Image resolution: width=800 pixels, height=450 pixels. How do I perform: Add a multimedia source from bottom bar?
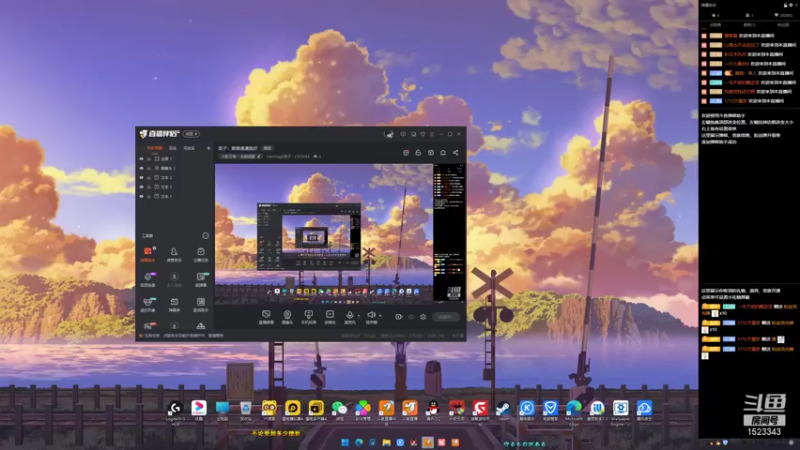click(330, 316)
